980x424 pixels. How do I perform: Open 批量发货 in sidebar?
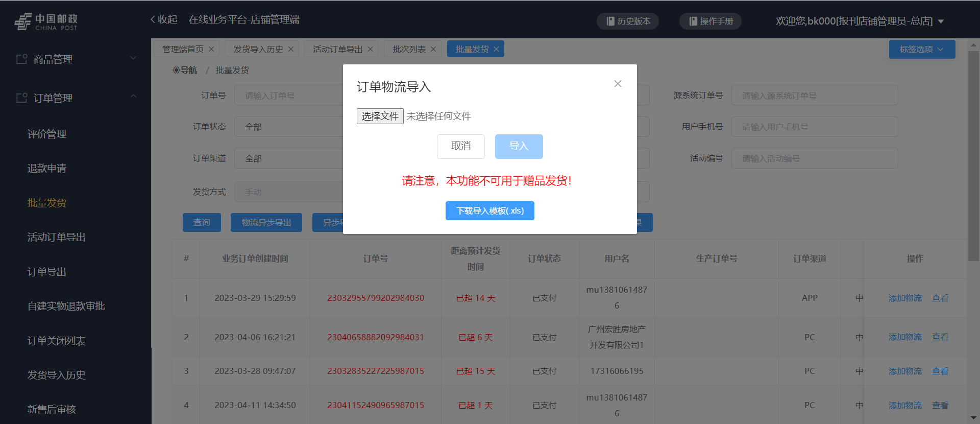pos(47,203)
